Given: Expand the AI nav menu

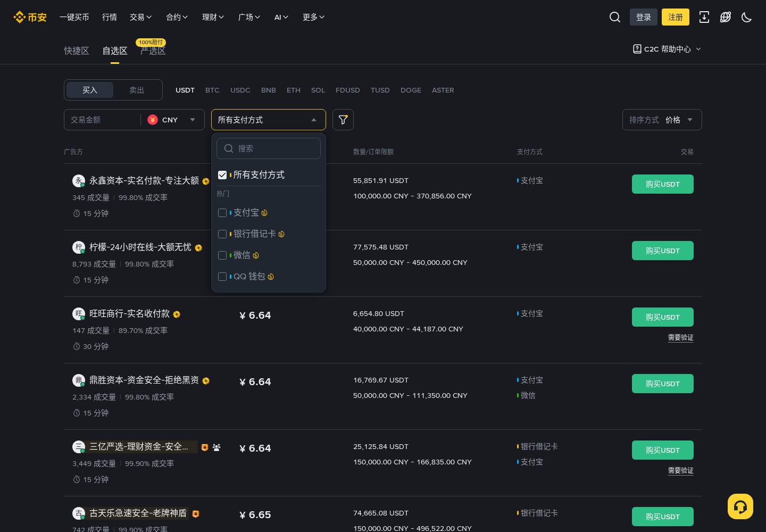Looking at the screenshot, I should (x=281, y=17).
